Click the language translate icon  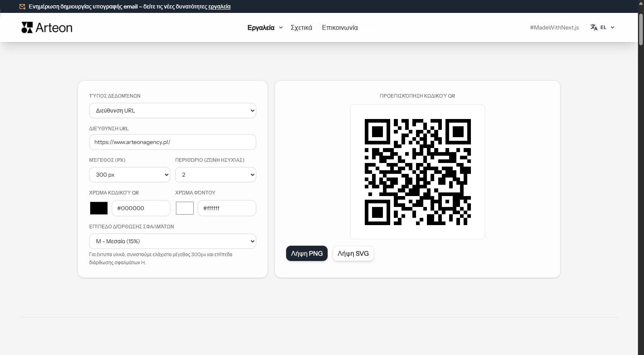pos(594,27)
